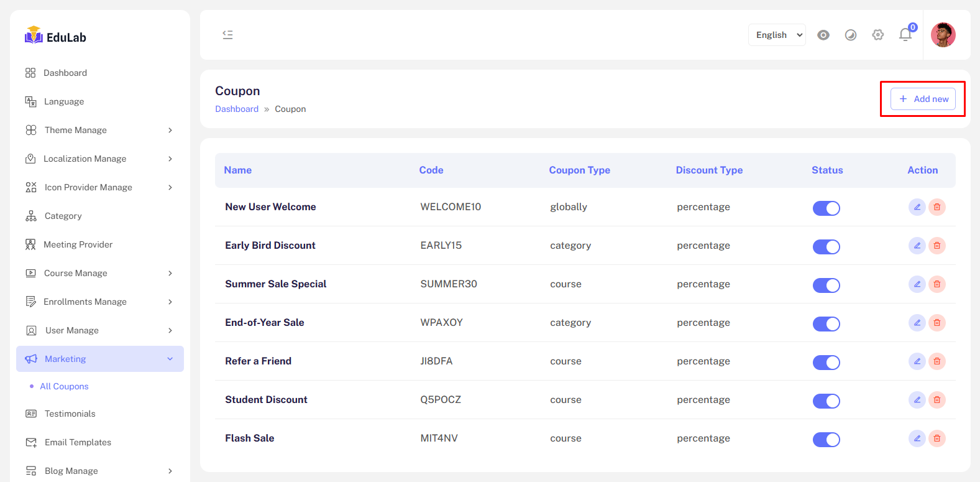Open Testimonials from the sidebar
980x482 pixels.
(70, 414)
